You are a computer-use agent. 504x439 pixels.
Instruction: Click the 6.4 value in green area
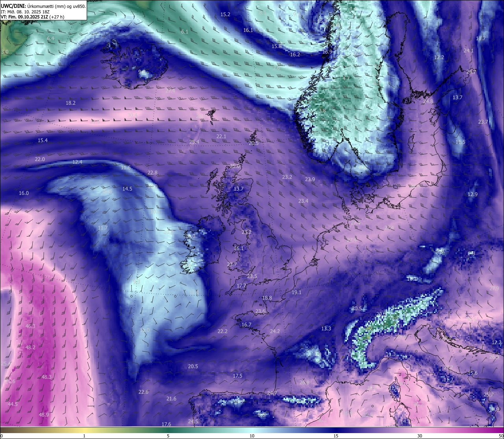coord(50,38)
